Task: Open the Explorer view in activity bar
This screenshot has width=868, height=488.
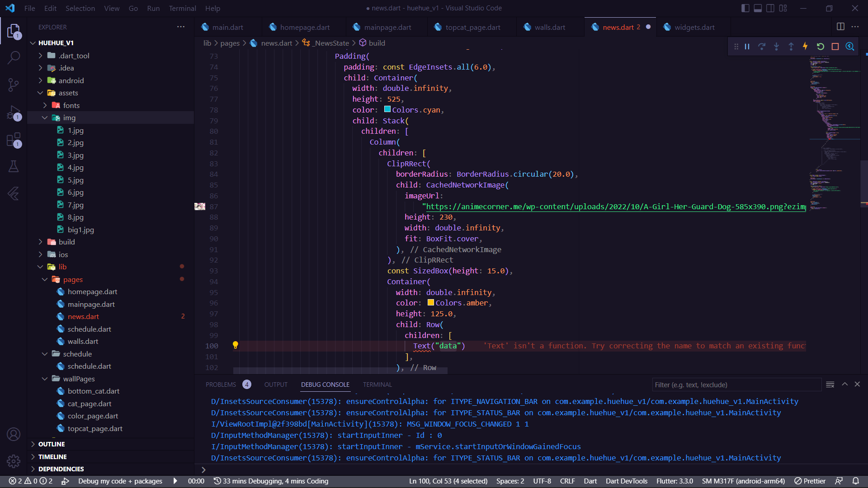Action: pyautogui.click(x=14, y=31)
